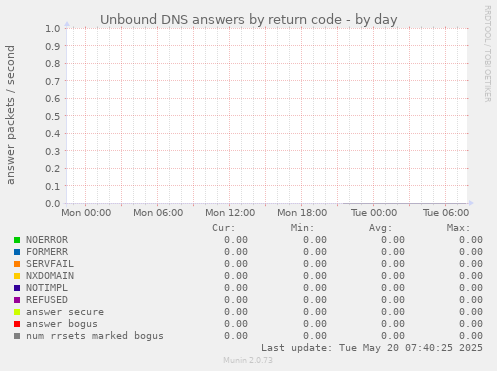Click the 0.1 y-axis value
The width and height of the screenshot is (497, 371).
point(53,186)
